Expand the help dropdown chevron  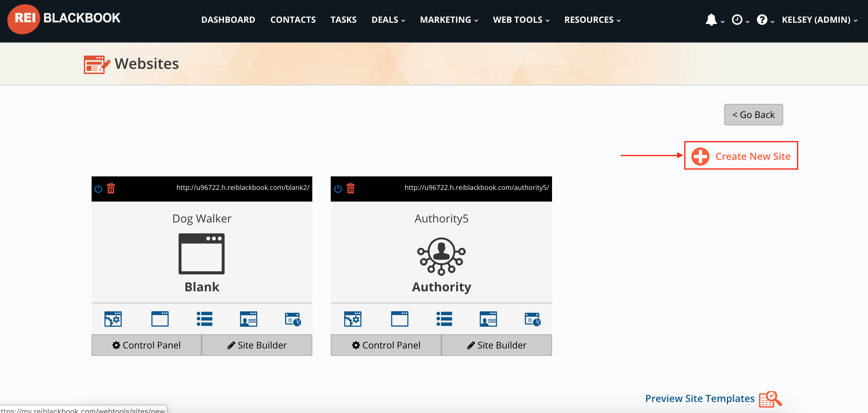coord(772,22)
